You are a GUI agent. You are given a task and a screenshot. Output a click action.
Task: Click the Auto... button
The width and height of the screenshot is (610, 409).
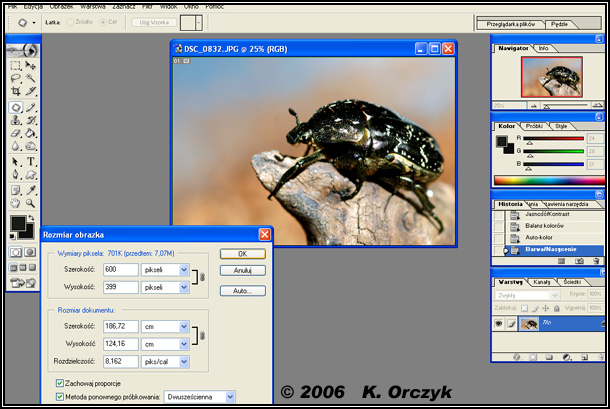click(x=242, y=291)
